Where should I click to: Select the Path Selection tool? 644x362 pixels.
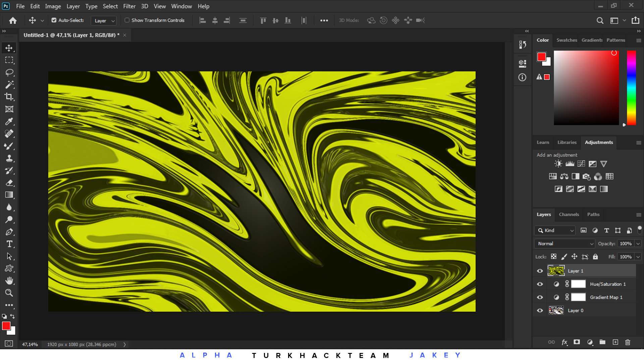click(9, 256)
